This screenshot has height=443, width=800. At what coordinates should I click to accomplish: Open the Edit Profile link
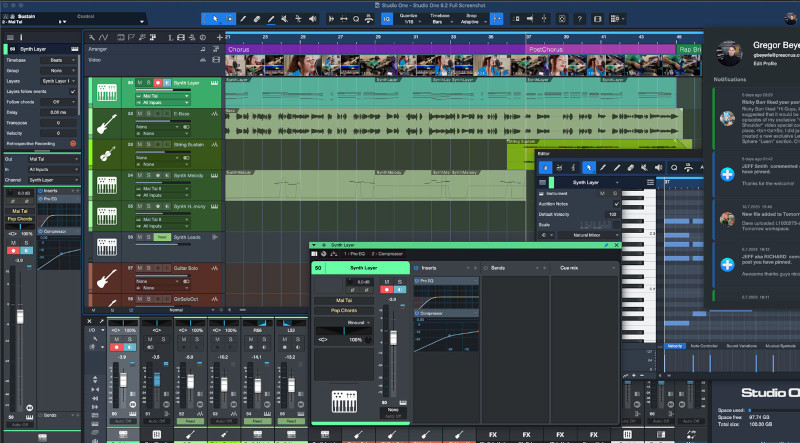[x=764, y=63]
